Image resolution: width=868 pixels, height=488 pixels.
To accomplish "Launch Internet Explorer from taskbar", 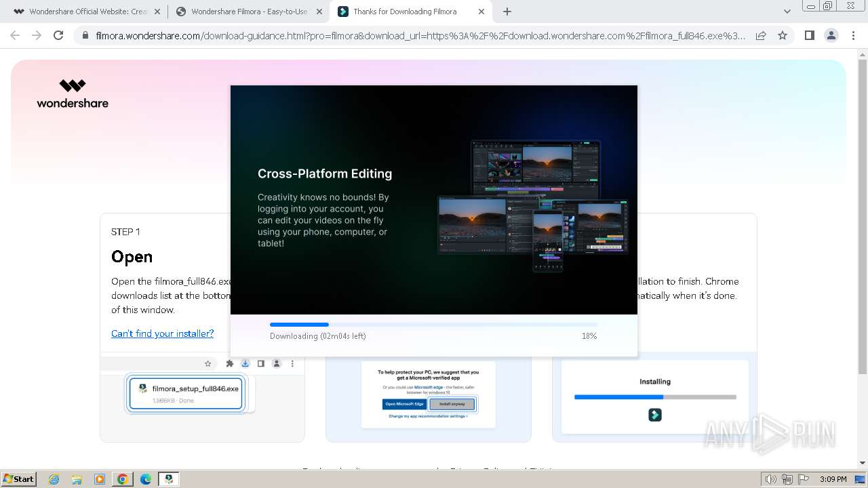I will pos(54,479).
